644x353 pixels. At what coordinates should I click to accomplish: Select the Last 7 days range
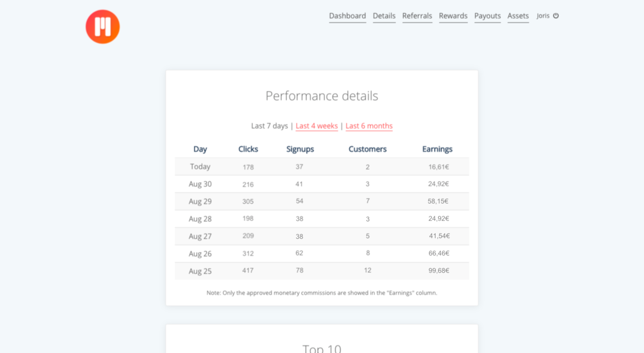[x=269, y=126]
